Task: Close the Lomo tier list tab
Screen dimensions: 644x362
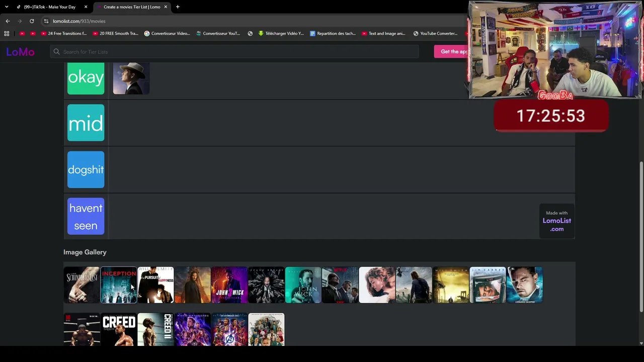Action: [x=166, y=7]
